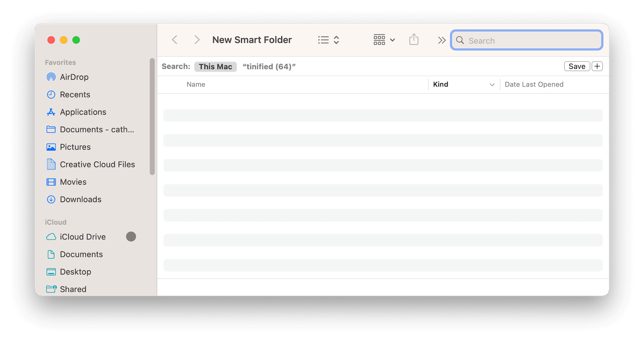The image size is (644, 342).
Task: Click the AirDrop icon
Action: (x=51, y=77)
